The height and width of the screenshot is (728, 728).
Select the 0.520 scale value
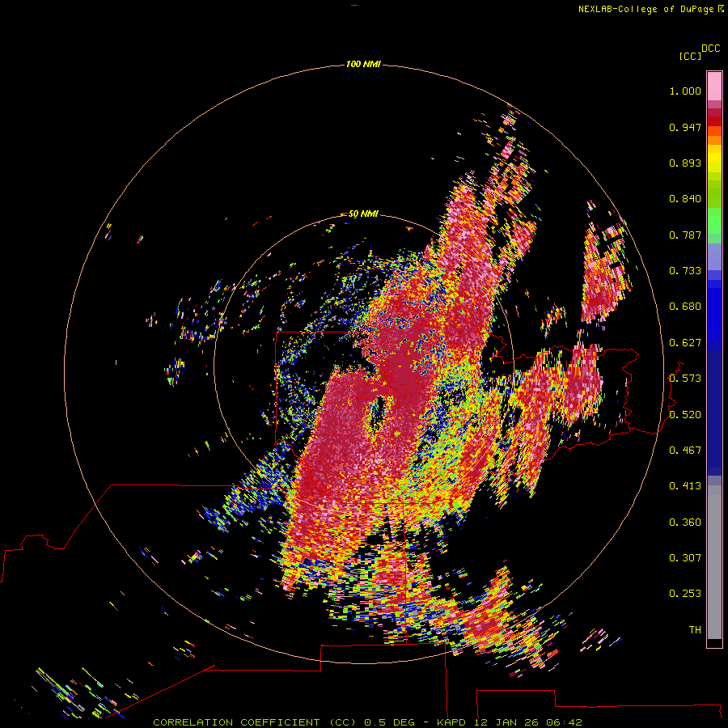click(x=685, y=415)
